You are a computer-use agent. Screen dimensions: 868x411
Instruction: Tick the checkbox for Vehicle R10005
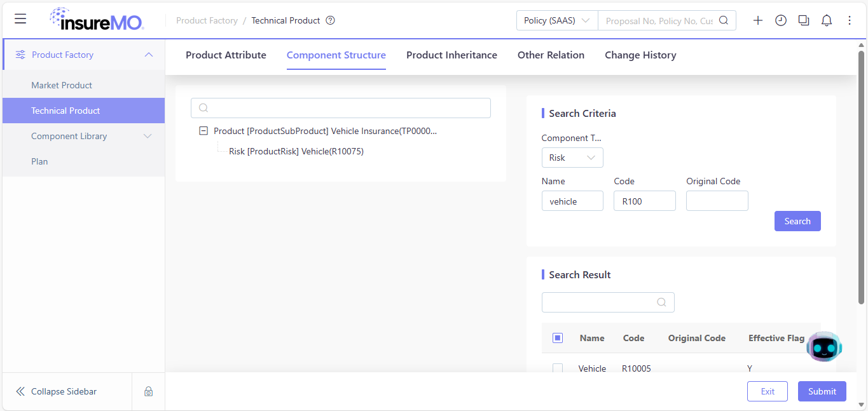pyautogui.click(x=558, y=368)
